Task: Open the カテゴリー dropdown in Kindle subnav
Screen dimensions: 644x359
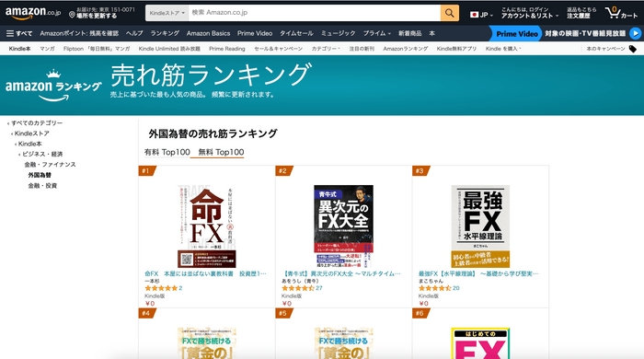Action: tap(326, 49)
